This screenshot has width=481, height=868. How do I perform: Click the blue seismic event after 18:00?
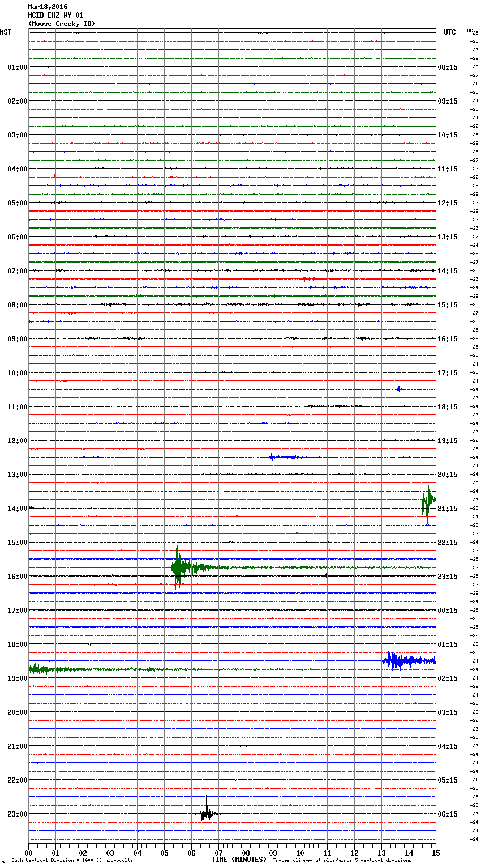pos(399,660)
